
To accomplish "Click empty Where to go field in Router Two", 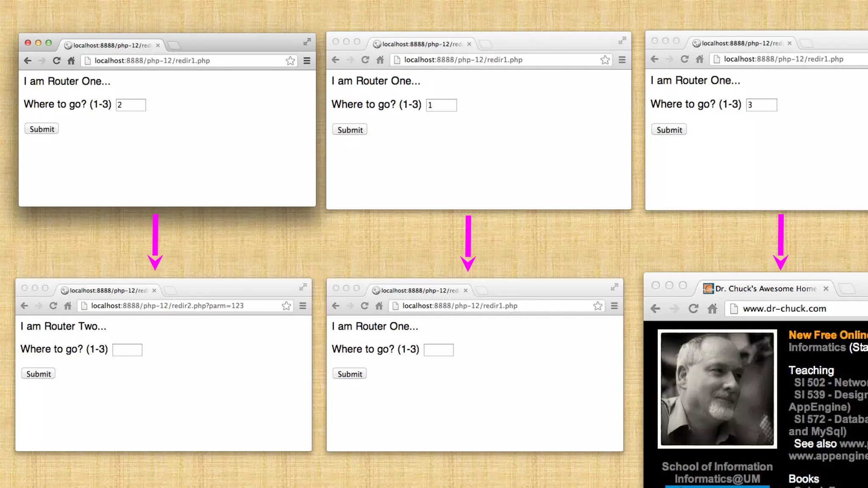I will pos(127,350).
